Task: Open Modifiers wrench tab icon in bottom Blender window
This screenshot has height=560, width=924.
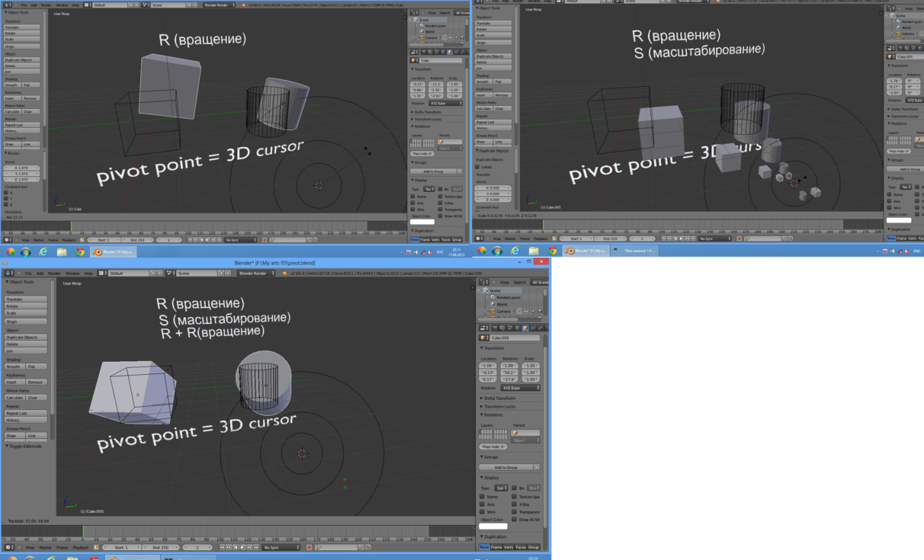Action: (541, 328)
